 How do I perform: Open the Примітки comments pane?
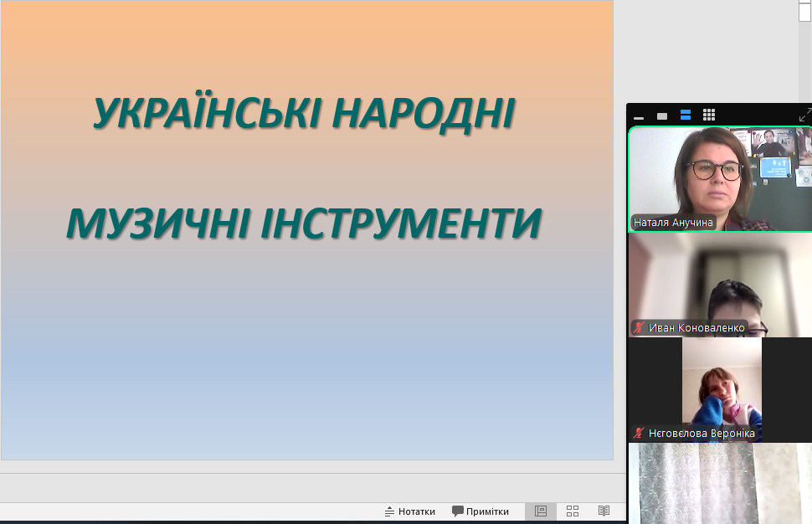click(481, 511)
